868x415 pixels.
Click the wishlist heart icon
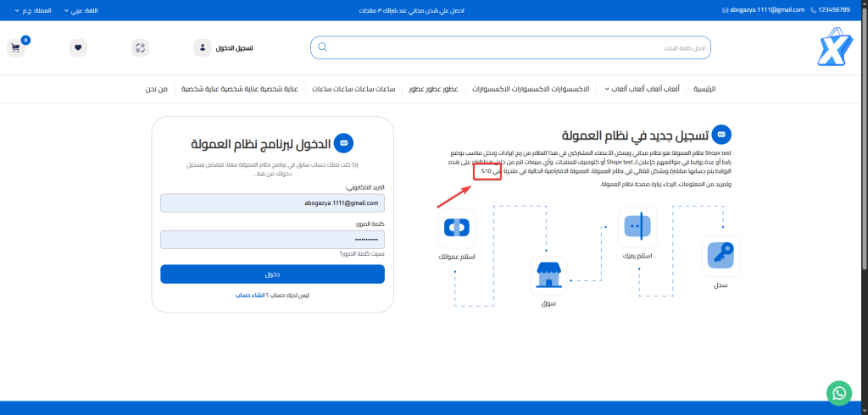point(78,47)
